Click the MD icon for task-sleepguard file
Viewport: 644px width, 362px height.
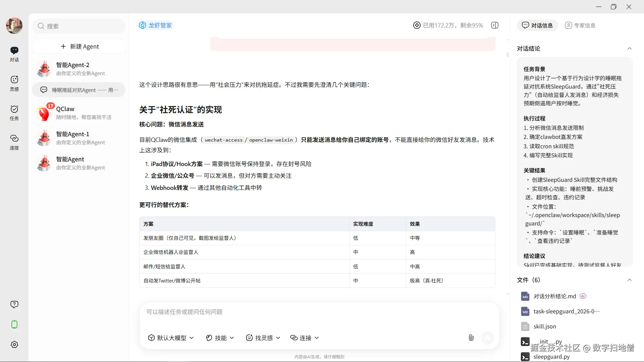coord(525,311)
